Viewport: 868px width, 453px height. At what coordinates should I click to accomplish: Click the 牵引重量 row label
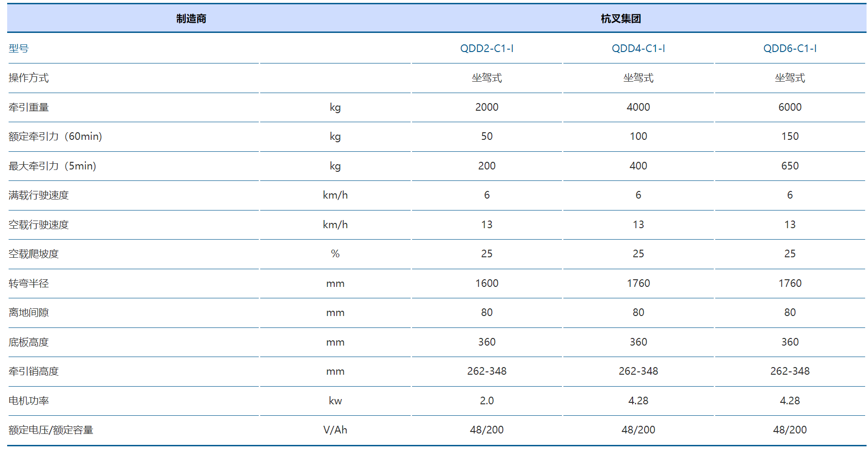coord(29,107)
